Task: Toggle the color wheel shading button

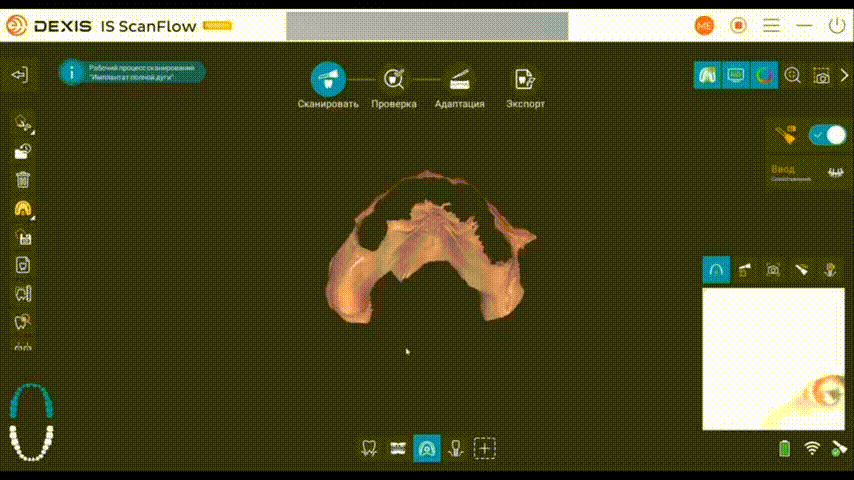Action: pos(764,75)
